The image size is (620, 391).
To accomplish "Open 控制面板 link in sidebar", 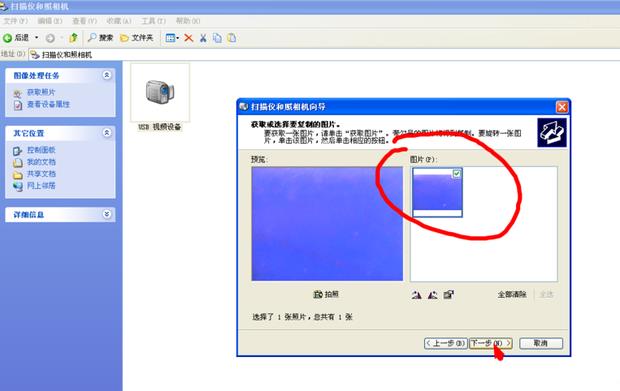I will (x=41, y=150).
